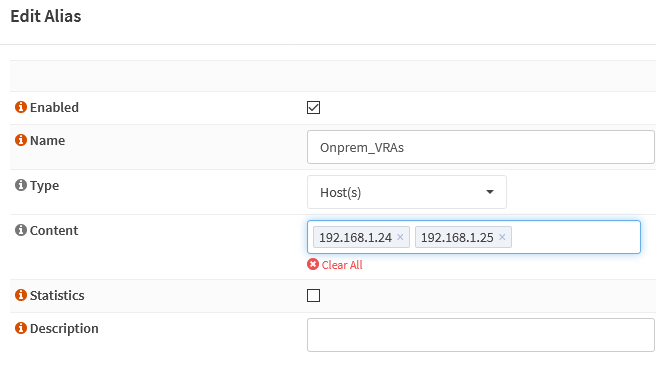Select the 192.168.1.24 tag text
Image resolution: width=656 pixels, height=365 pixels.
[x=355, y=237]
